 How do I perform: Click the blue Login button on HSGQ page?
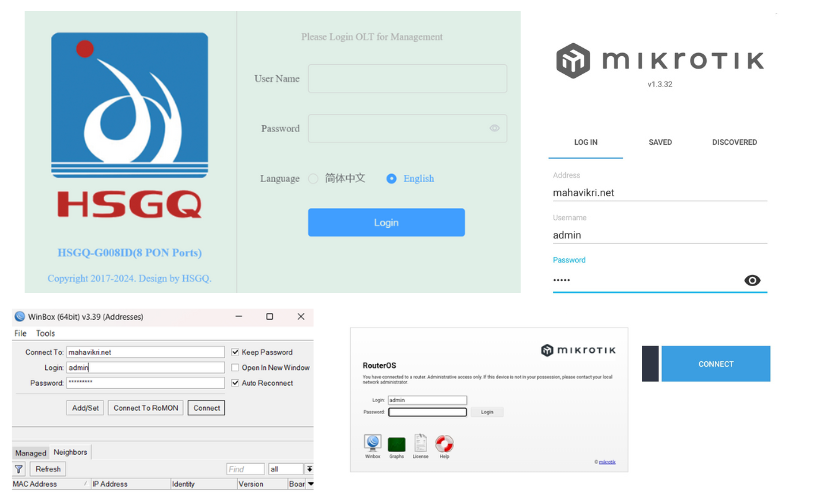pyautogui.click(x=386, y=222)
